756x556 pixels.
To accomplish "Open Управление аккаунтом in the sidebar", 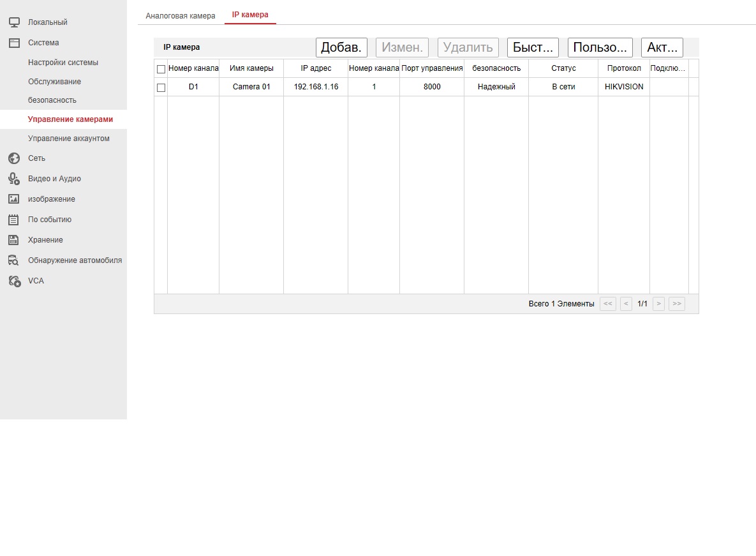I will pos(69,139).
